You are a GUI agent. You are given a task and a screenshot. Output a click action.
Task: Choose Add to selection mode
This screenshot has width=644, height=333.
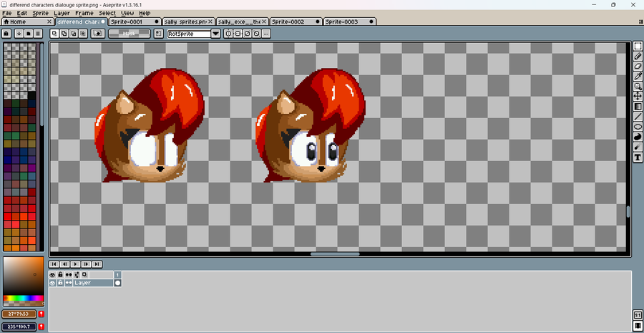[x=64, y=34]
